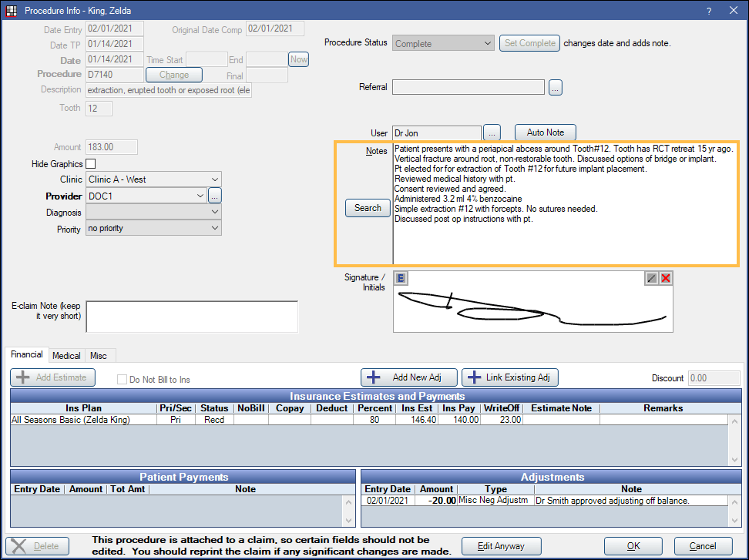Open the provider picker ellipsis button
This screenshot has height=560, width=749.
pos(215,196)
